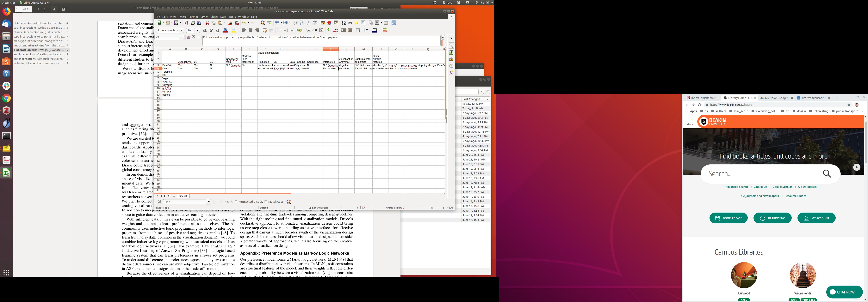868x302 pixels.
Task: Toggle wrap text icon in toolbar
Action: pos(265,30)
